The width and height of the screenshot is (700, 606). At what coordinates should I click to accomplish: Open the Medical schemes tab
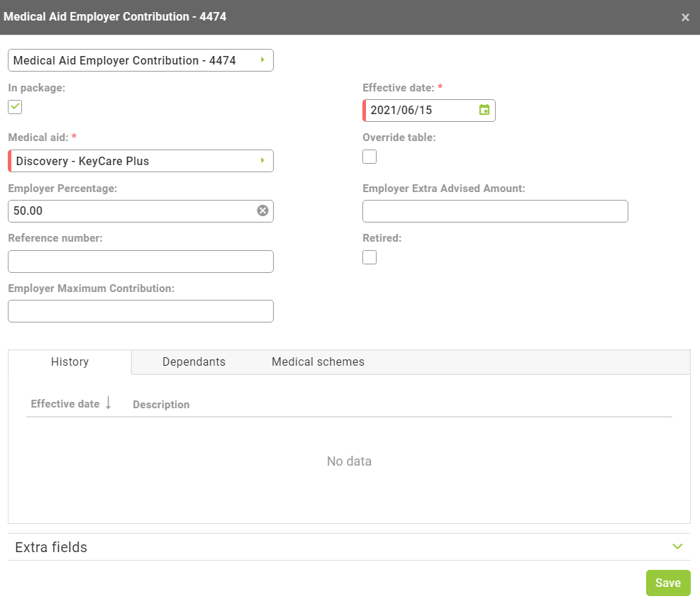tap(318, 361)
